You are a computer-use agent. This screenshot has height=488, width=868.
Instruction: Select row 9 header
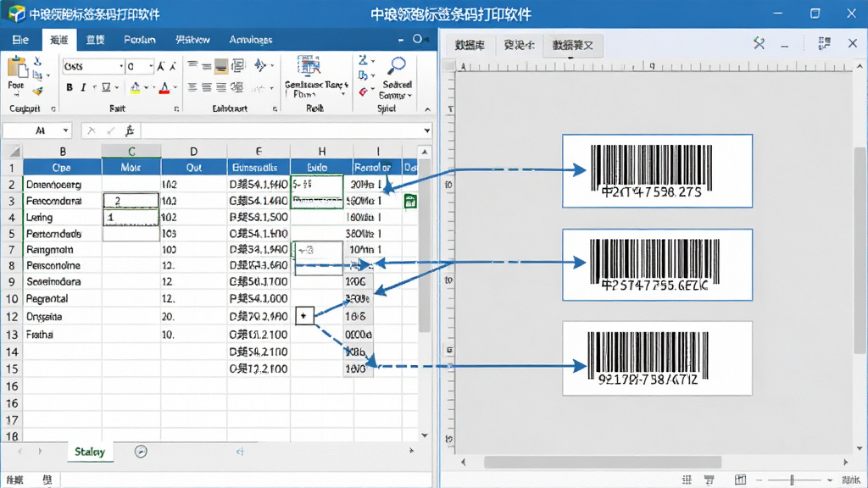click(x=12, y=281)
